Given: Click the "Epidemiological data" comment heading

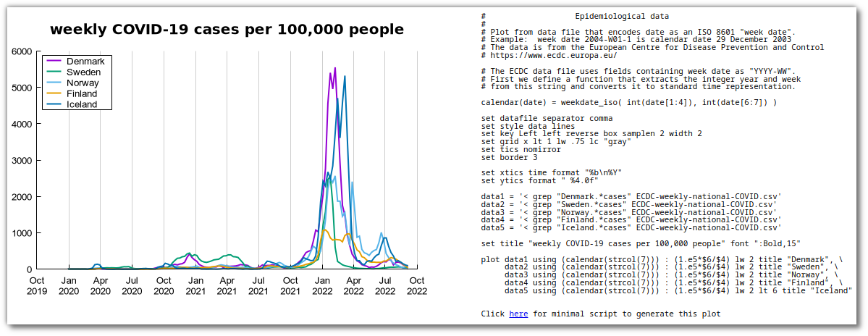Looking at the screenshot, I should 621,16.
